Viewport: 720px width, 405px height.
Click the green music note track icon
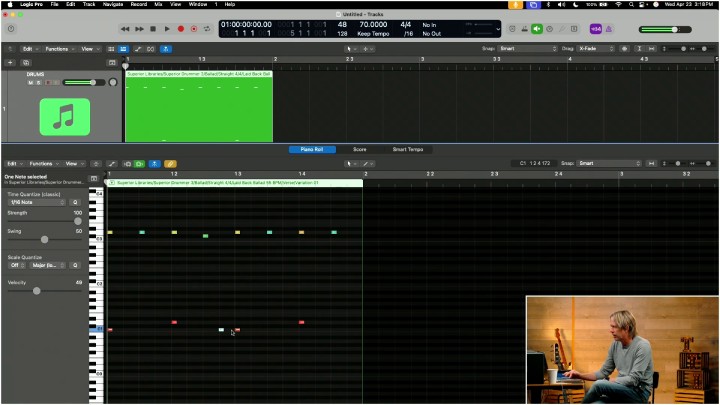click(65, 117)
